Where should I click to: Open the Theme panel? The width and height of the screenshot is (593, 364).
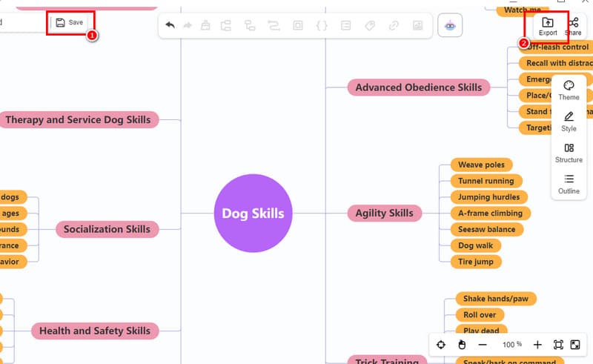[x=569, y=90]
